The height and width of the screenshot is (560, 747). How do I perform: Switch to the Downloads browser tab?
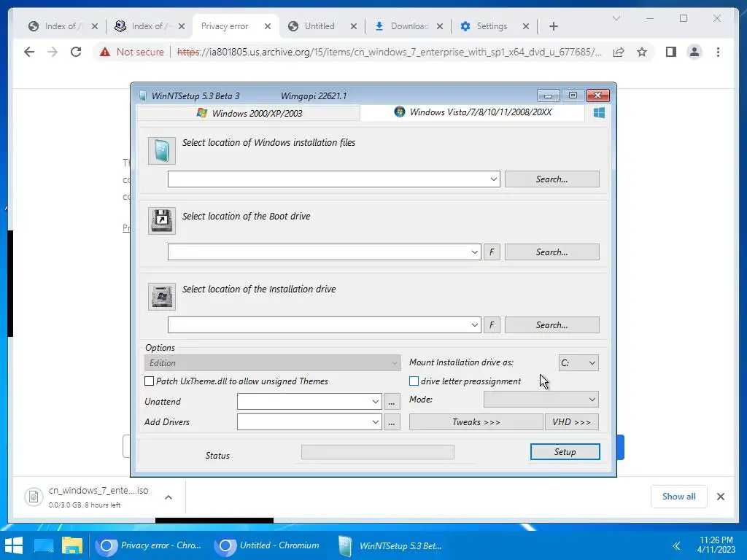409,26
